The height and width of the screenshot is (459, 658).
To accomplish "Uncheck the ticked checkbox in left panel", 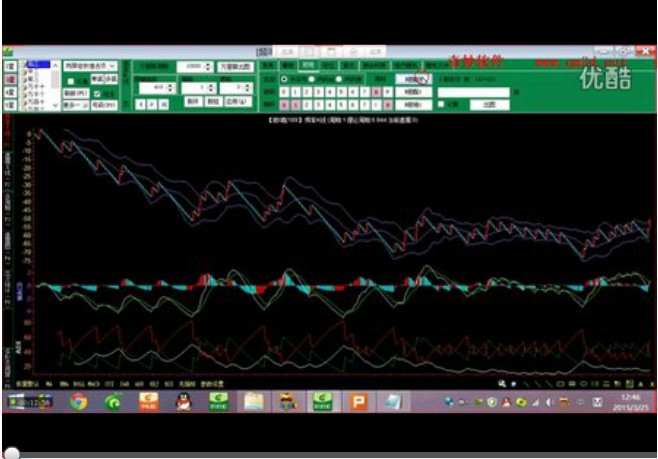I will tap(97, 93).
